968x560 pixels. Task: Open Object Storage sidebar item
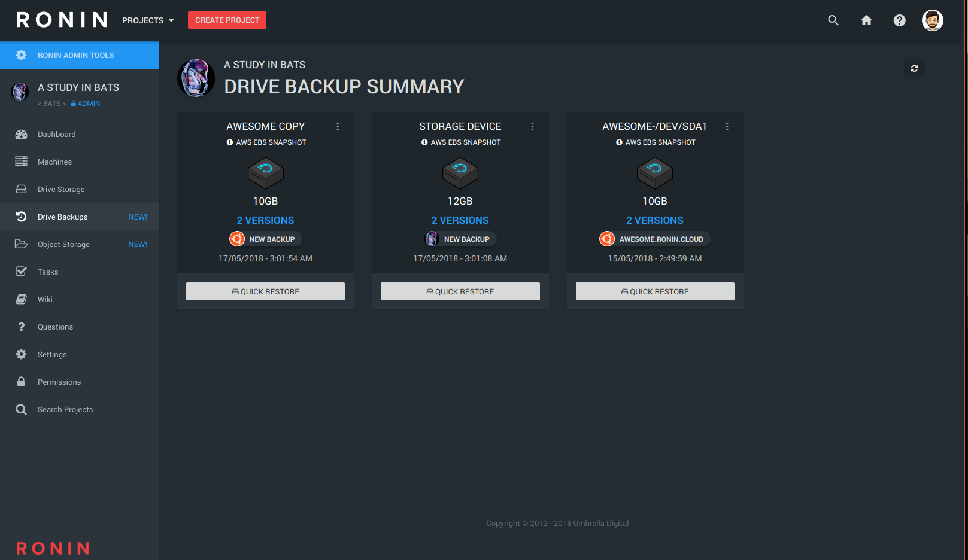[80, 244]
